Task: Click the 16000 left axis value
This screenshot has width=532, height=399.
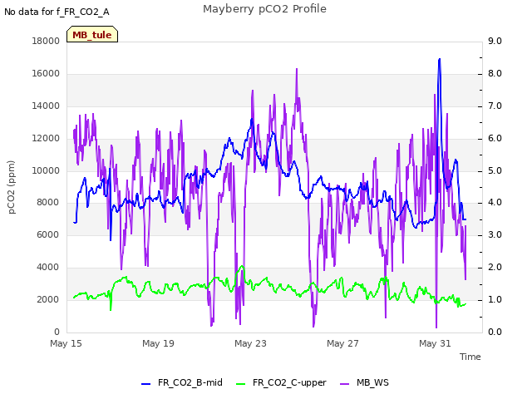Action: (x=46, y=73)
